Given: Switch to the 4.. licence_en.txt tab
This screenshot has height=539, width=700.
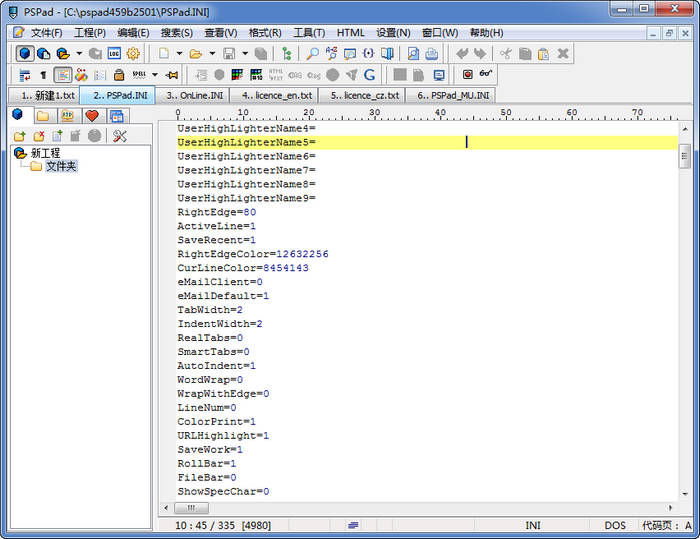Looking at the screenshot, I should click(276, 96).
